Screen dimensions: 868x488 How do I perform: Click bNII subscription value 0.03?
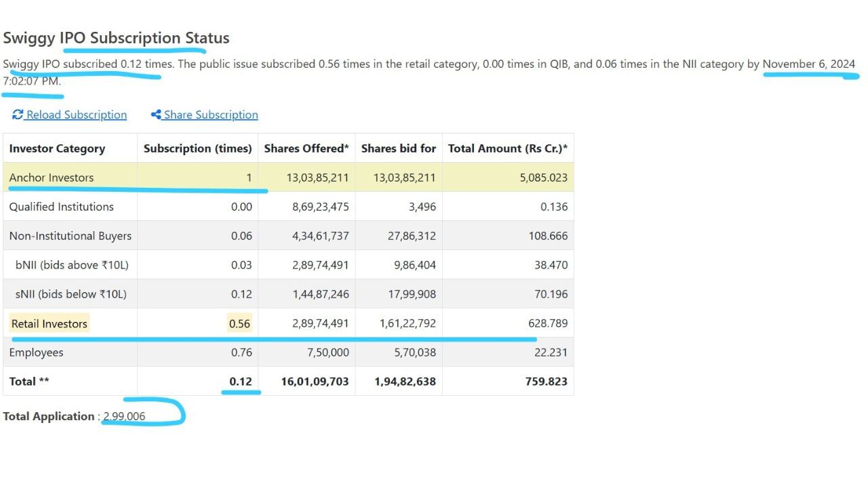[x=241, y=265]
